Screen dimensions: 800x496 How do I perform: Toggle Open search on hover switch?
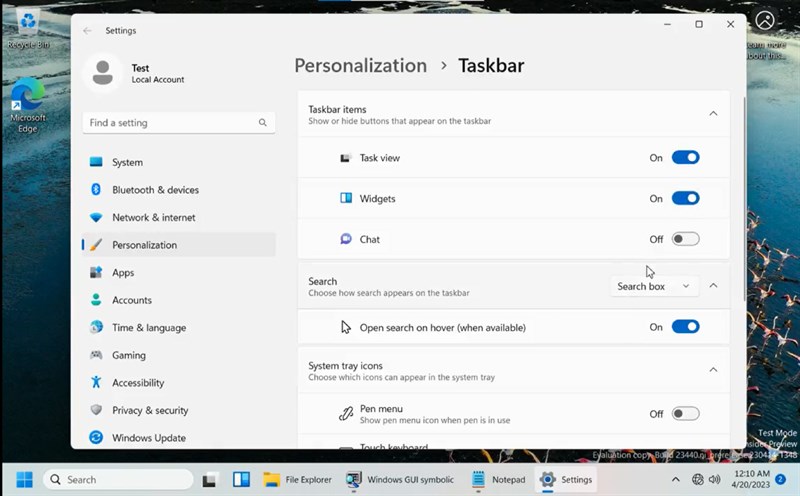[685, 327]
